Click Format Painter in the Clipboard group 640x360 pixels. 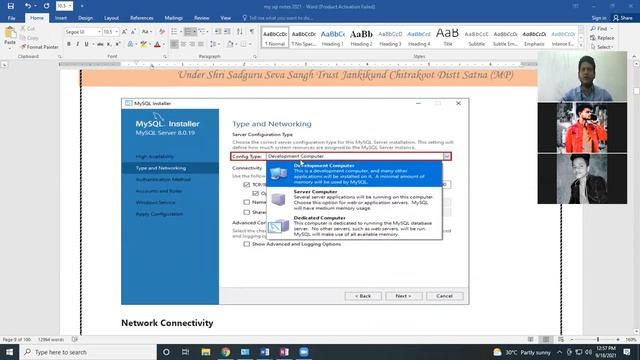tap(40, 47)
